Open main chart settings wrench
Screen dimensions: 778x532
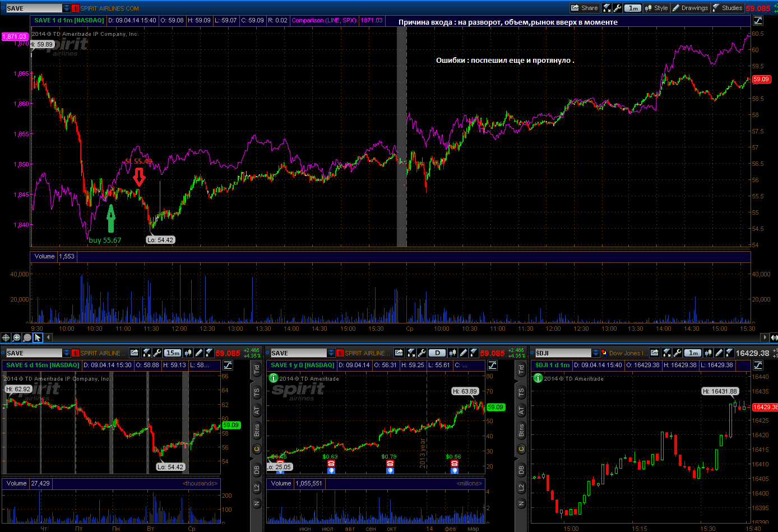tap(617, 8)
